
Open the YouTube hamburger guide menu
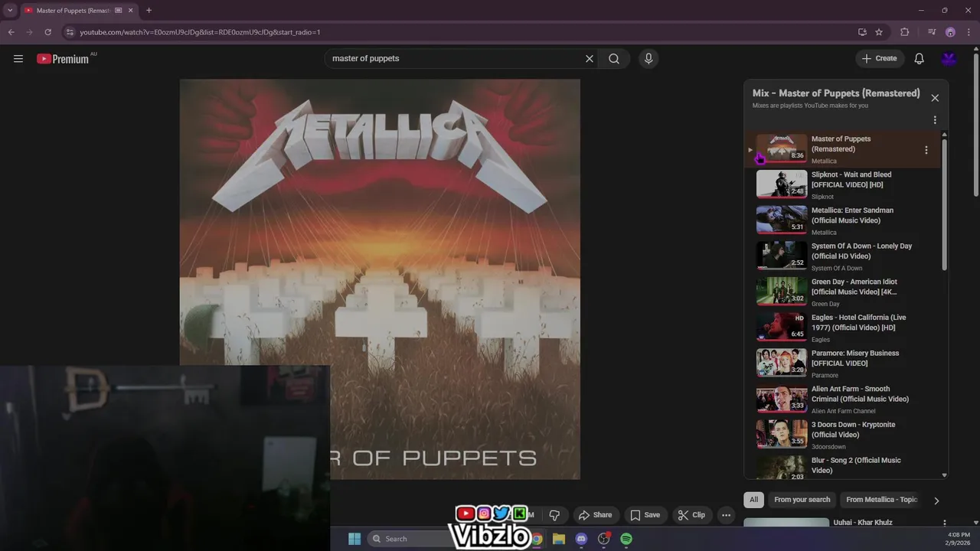pos(18,59)
